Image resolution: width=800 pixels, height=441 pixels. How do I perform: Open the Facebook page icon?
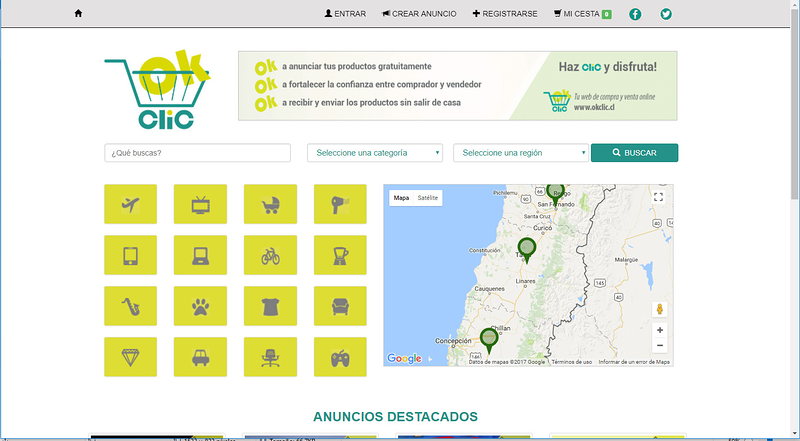click(x=635, y=14)
